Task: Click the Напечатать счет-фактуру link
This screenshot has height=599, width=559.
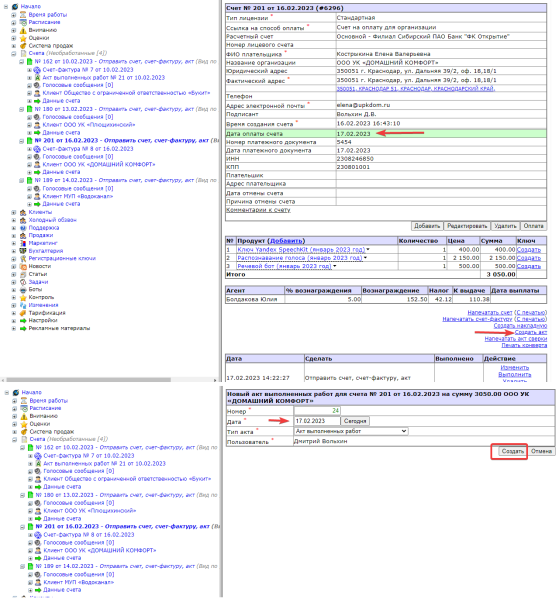Action: tap(477, 319)
